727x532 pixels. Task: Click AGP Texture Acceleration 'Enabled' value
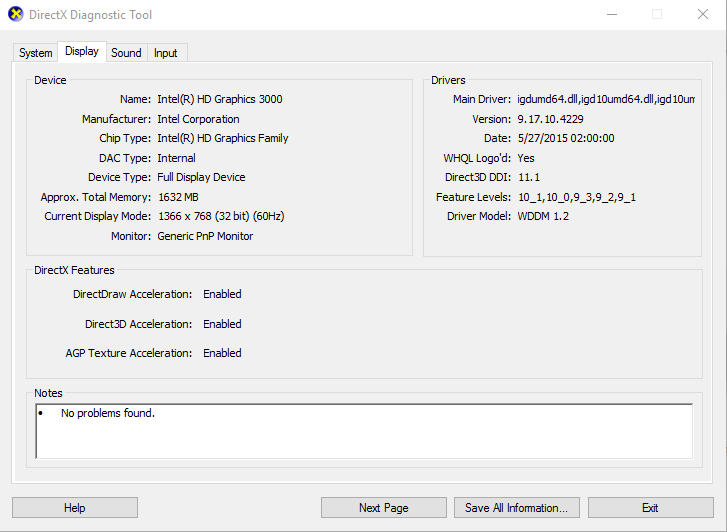pos(222,353)
